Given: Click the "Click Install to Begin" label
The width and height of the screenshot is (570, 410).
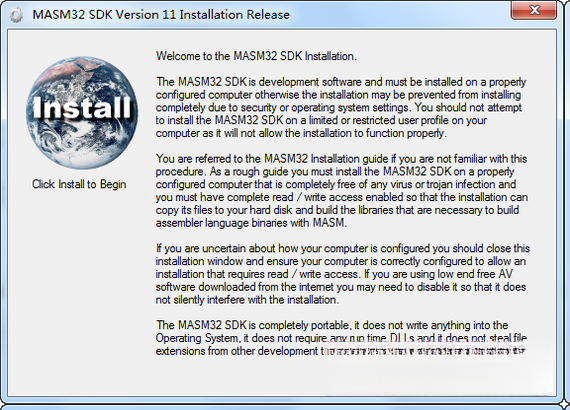Looking at the screenshot, I should click(x=79, y=184).
